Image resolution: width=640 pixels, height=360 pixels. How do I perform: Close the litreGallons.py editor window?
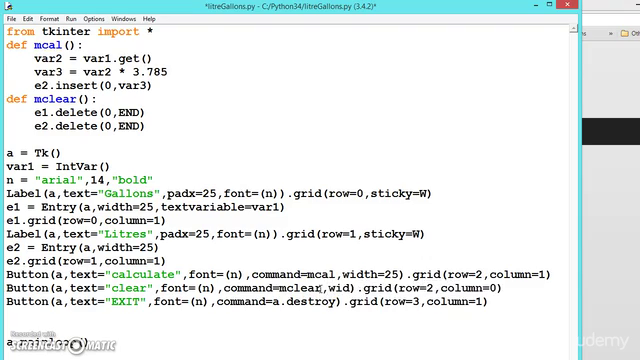click(567, 4)
